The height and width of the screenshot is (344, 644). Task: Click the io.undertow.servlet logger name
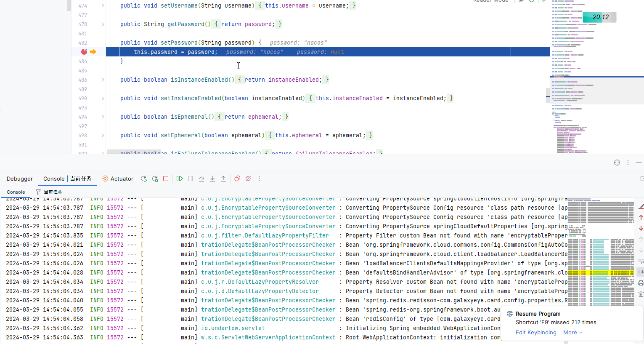pyautogui.click(x=233, y=328)
